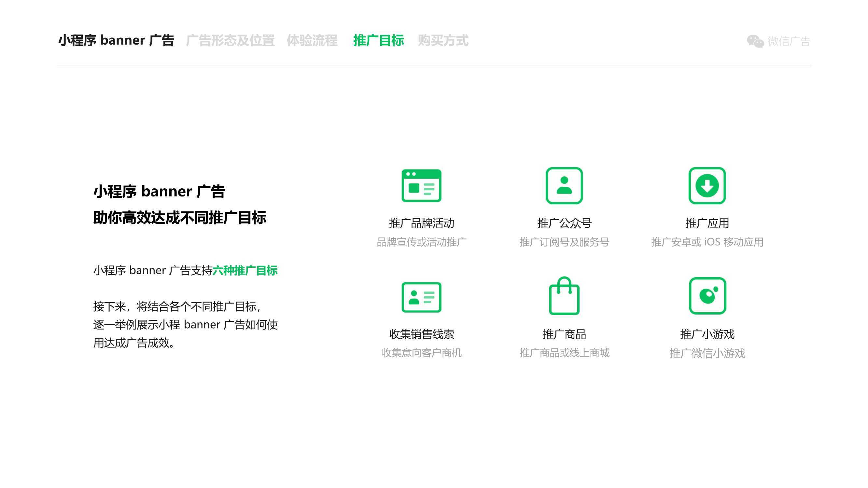Click the 微信广告 brand text
868x488 pixels.
tap(789, 41)
